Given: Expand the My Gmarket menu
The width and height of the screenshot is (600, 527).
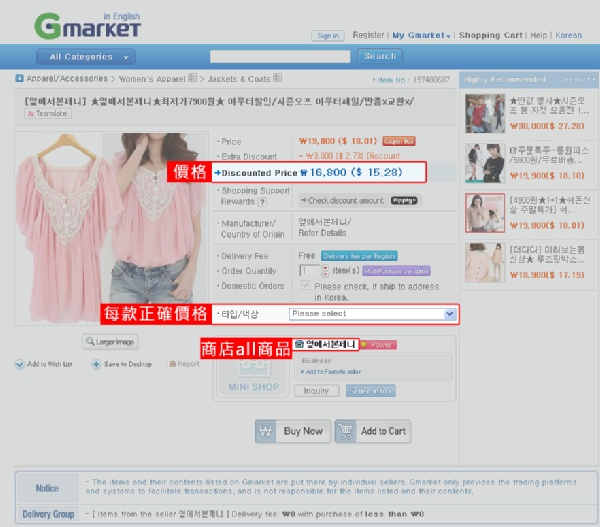Looking at the screenshot, I should [x=421, y=36].
